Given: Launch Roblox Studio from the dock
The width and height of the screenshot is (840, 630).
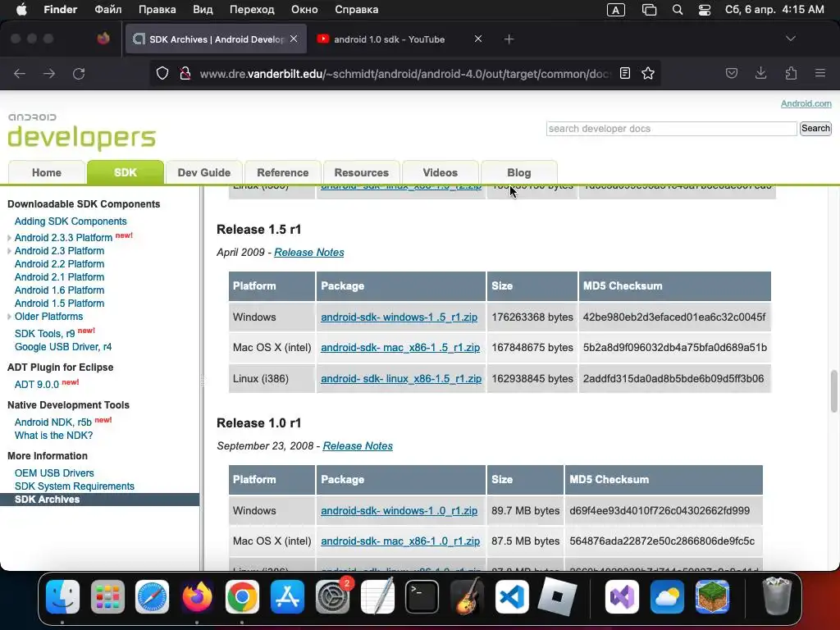Looking at the screenshot, I should (x=557, y=597).
